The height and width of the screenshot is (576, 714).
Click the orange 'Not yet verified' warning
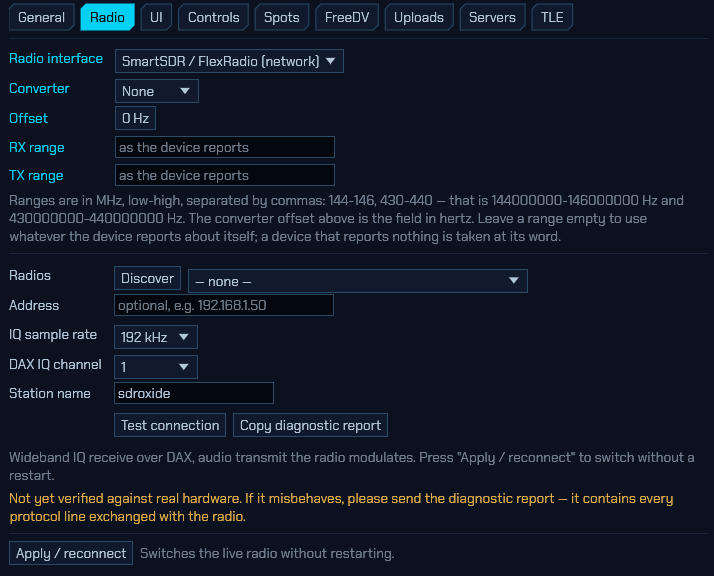coord(341,507)
